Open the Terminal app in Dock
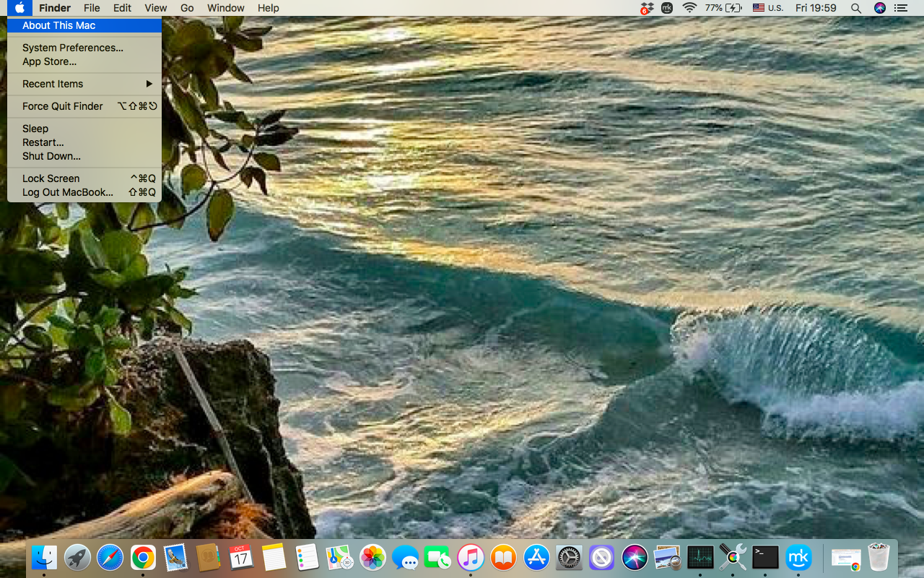 765,557
